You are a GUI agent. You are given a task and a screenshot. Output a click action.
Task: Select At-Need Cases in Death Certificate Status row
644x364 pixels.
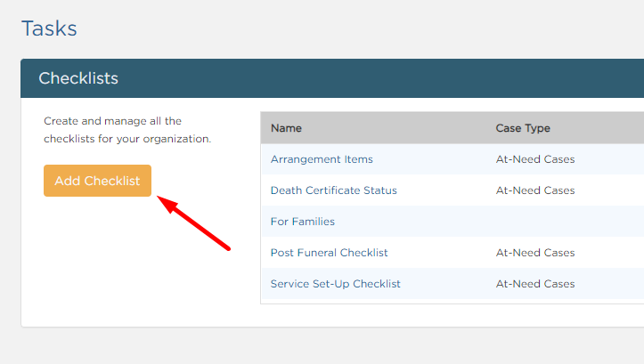pos(535,190)
